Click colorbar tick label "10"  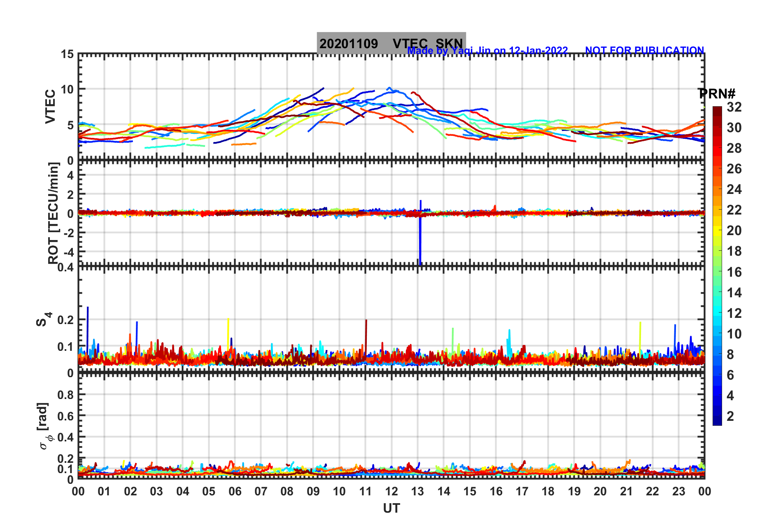[x=734, y=334]
